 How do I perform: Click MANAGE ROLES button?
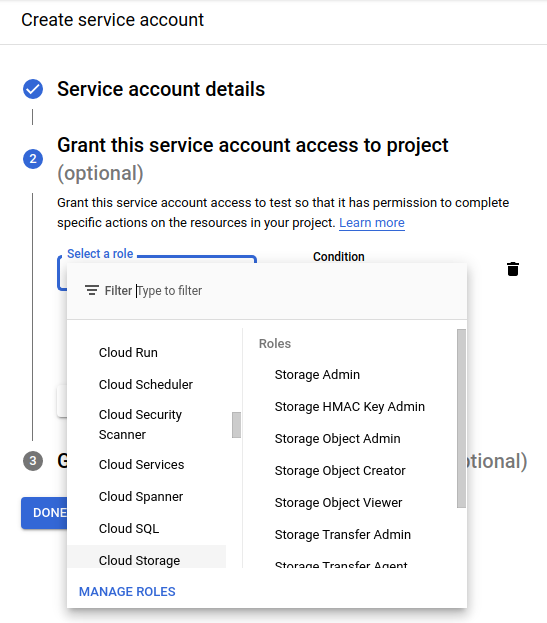[127, 592]
